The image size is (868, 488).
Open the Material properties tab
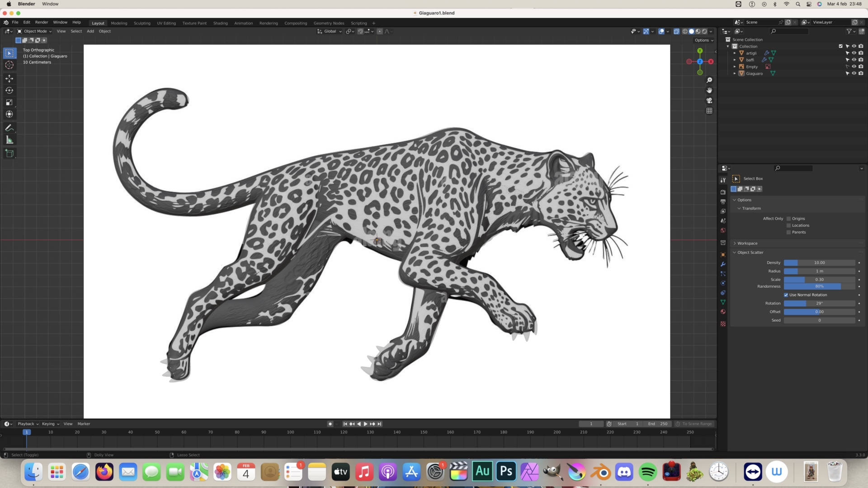723,312
